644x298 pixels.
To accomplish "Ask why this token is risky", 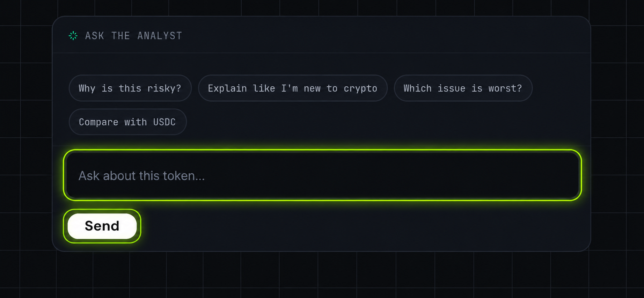I will 130,88.
